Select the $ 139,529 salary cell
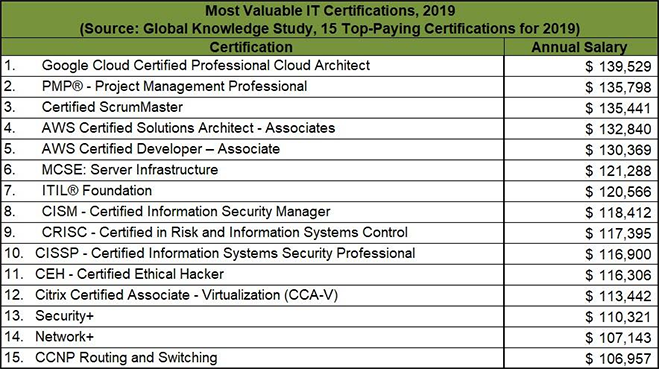The height and width of the screenshot is (369, 659). [x=581, y=66]
